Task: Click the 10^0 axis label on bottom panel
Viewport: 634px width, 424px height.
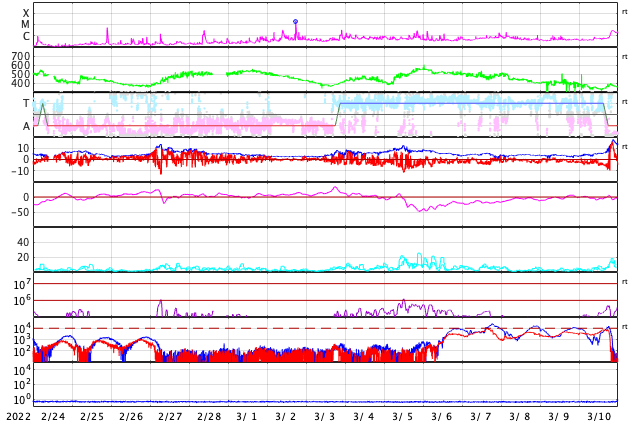Action: [x=22, y=400]
